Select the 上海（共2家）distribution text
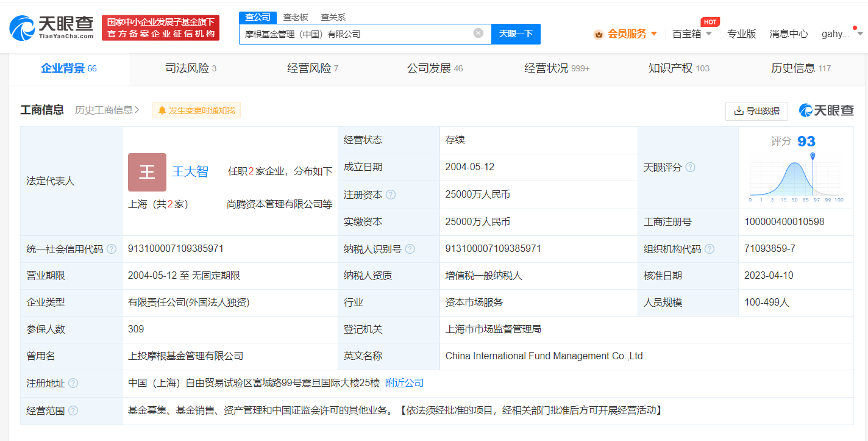 [x=158, y=204]
